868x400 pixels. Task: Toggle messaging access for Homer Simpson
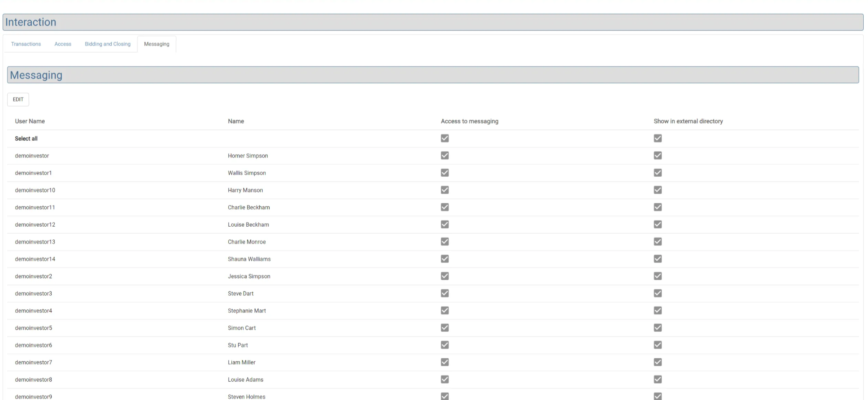(x=445, y=155)
